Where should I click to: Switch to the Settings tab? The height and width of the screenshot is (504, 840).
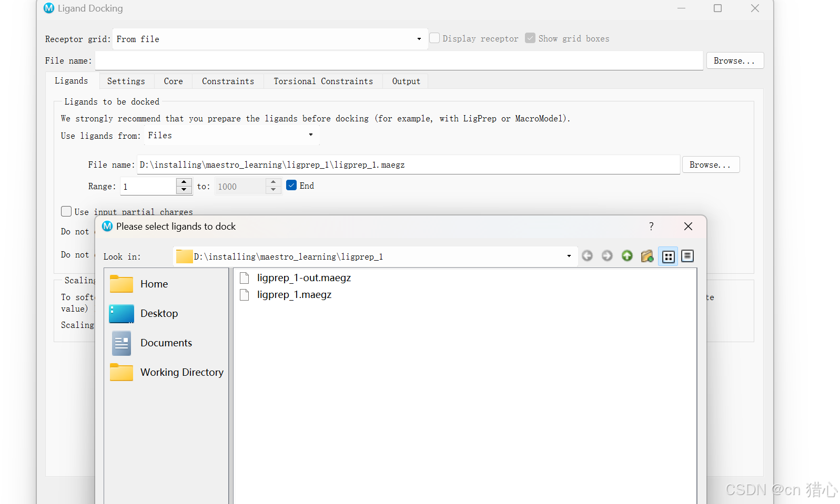[x=126, y=81]
